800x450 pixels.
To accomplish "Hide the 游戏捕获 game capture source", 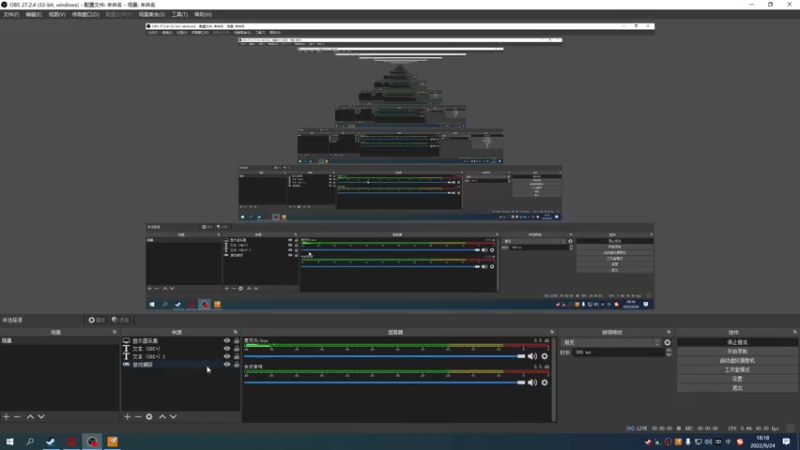I will coord(227,364).
